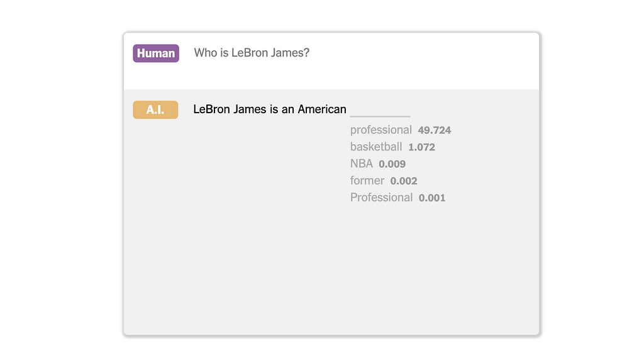This screenshot has width=644, height=363.
Task: Choose the lowercase 'professional' word suggestion
Action: [x=380, y=130]
